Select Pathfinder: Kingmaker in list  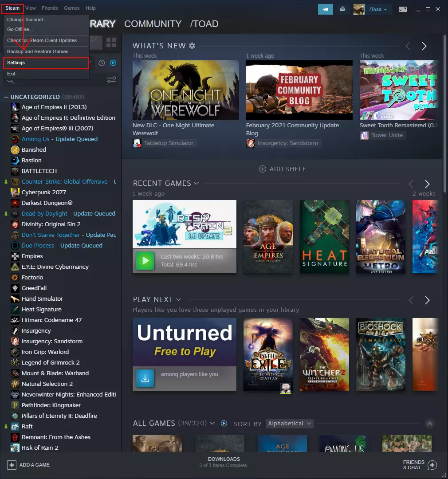click(x=51, y=405)
